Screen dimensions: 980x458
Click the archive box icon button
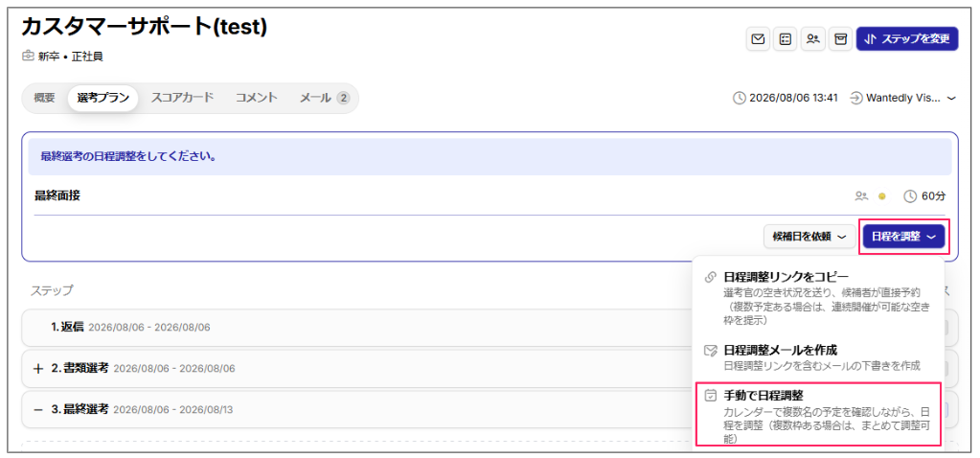(841, 38)
